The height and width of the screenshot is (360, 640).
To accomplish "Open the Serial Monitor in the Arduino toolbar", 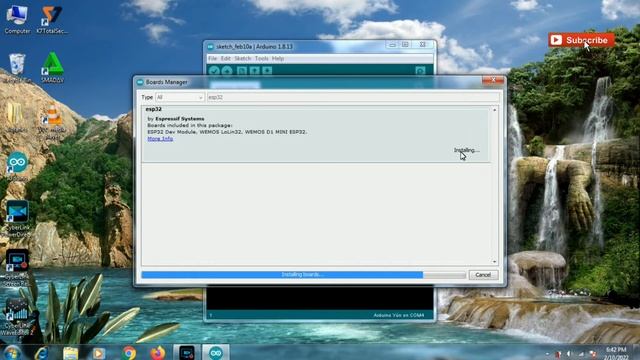I will click(420, 71).
